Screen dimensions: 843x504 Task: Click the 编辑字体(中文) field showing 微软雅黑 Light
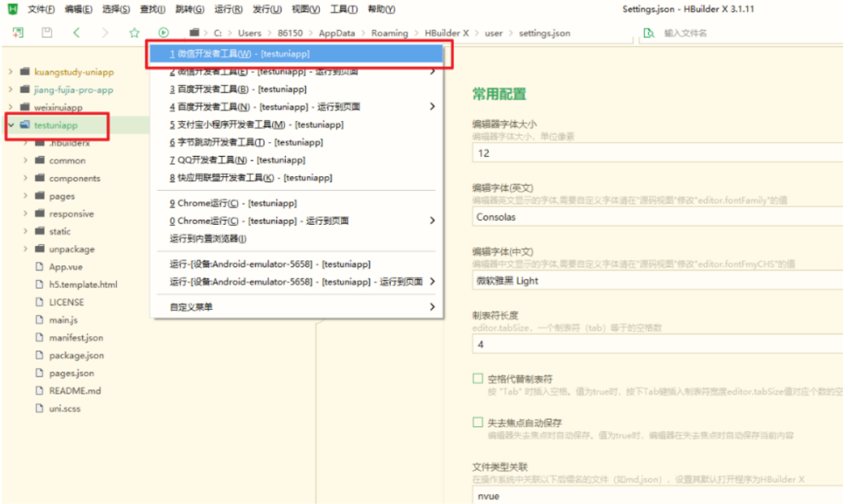[658, 281]
